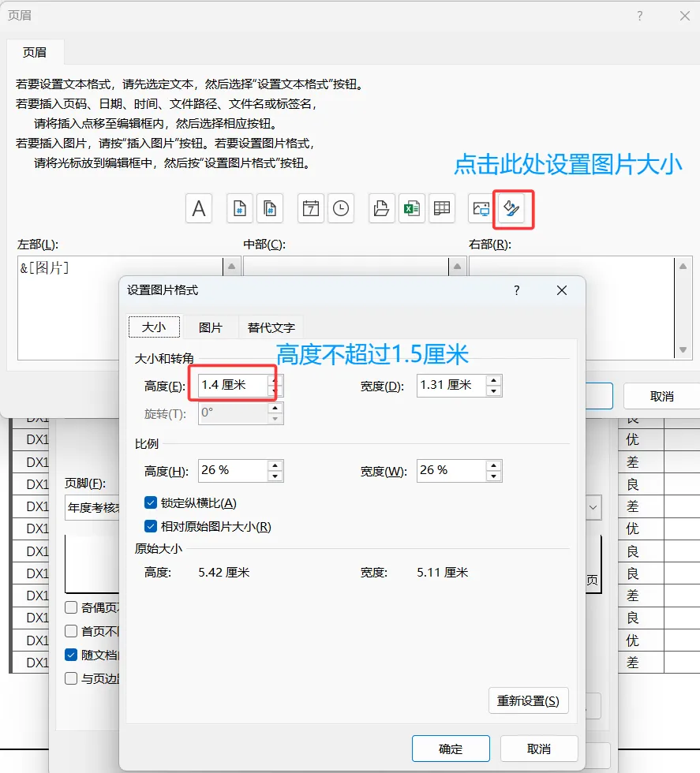Screen dimensions: 700x773
Task: Confirm with 确定 in picture format dialog
Action: pos(451,749)
